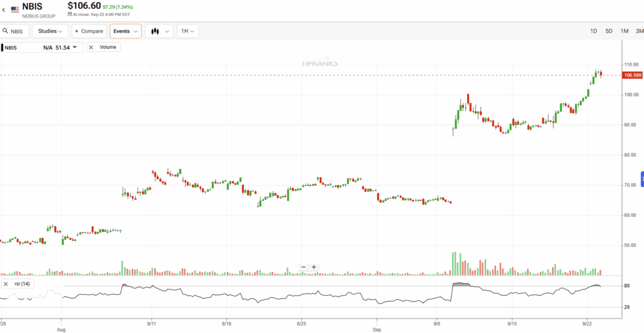This screenshot has width=644, height=333.
Task: Open the 1H interval dropdown
Action: click(187, 31)
